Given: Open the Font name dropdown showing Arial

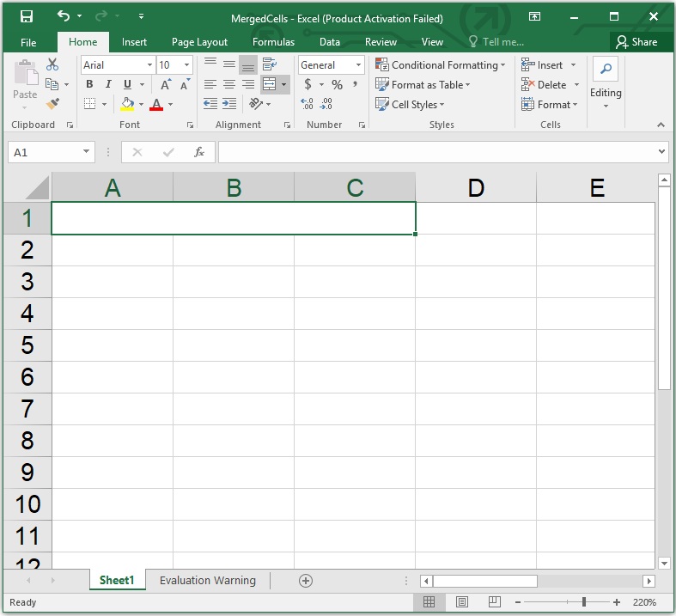Looking at the screenshot, I should tap(149, 64).
